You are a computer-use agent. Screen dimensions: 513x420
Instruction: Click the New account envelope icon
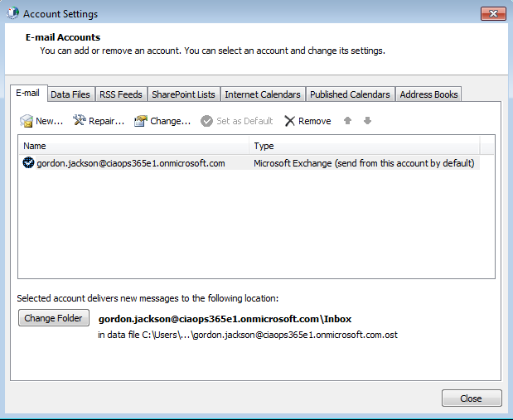pos(27,121)
